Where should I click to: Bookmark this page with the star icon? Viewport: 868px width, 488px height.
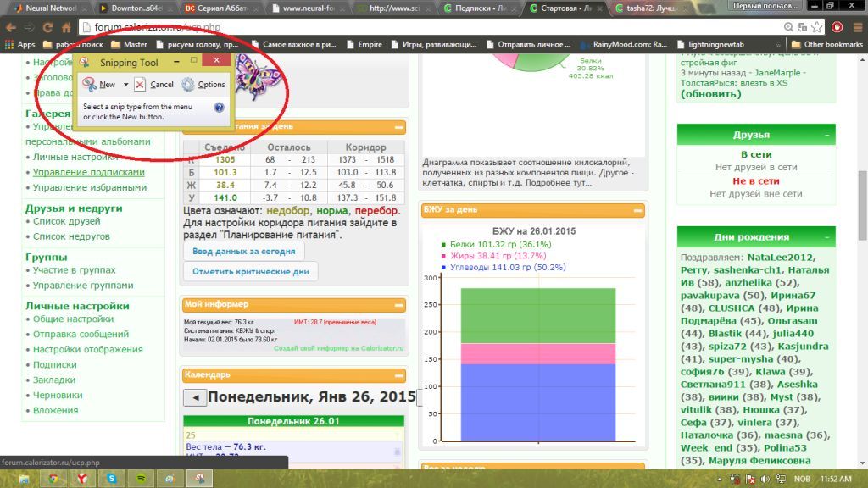point(817,27)
